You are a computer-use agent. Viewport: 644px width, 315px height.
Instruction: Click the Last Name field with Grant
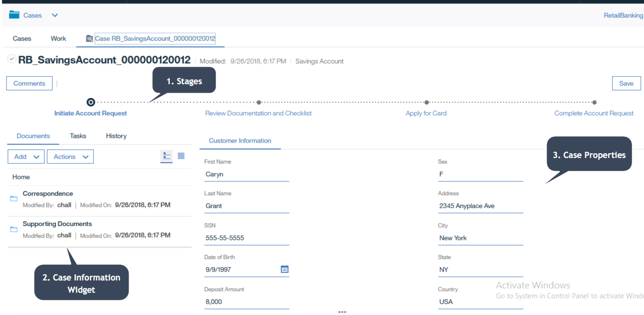[246, 206]
